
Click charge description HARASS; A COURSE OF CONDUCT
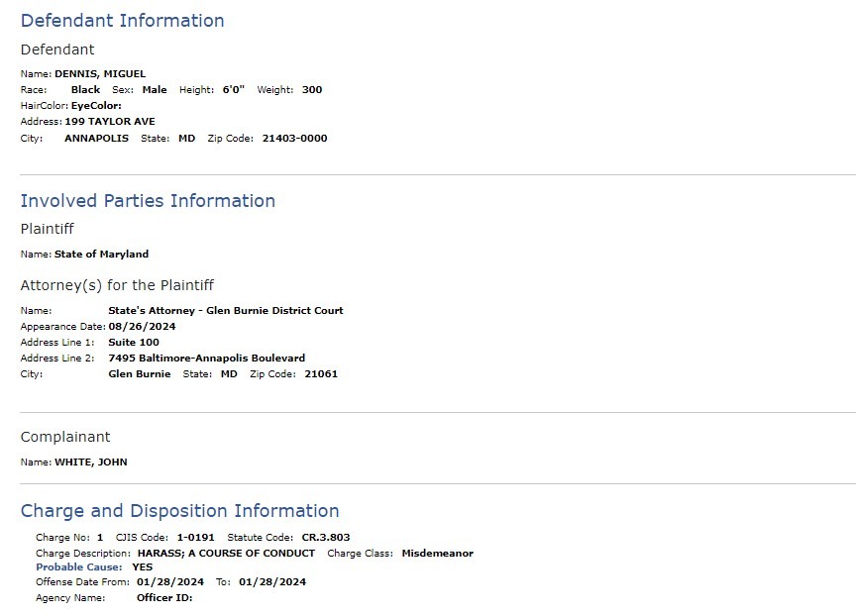tap(226, 553)
